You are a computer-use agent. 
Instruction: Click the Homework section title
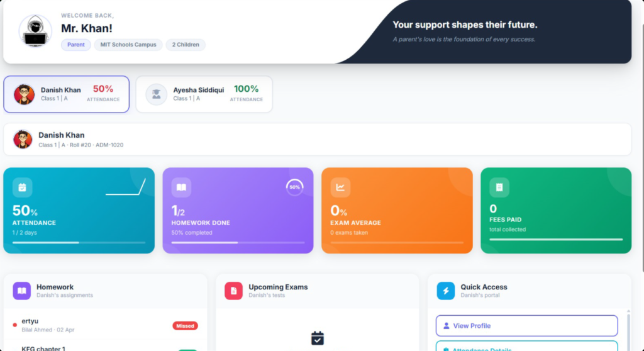pyautogui.click(x=55, y=287)
